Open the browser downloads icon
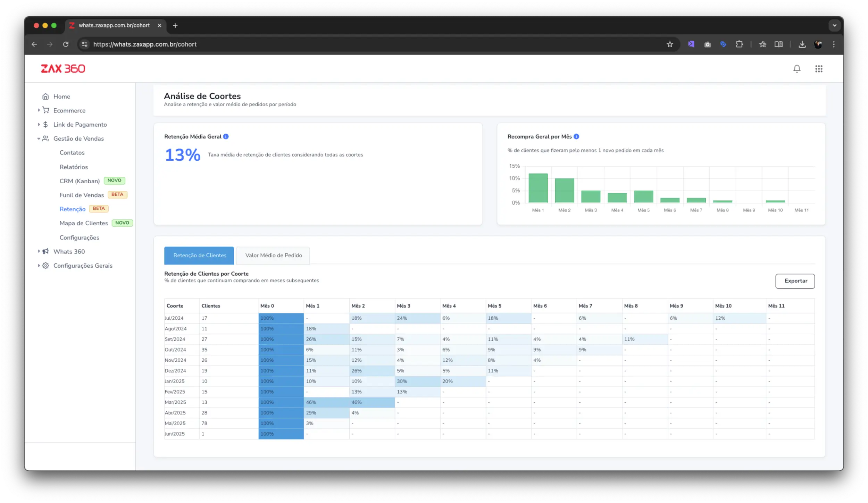The height and width of the screenshot is (503, 868). coord(802,44)
